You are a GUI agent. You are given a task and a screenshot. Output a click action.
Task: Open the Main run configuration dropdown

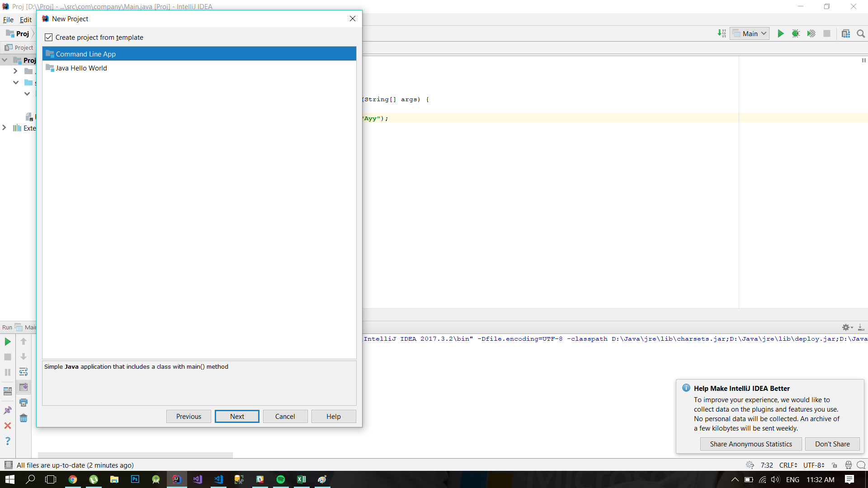tap(750, 33)
